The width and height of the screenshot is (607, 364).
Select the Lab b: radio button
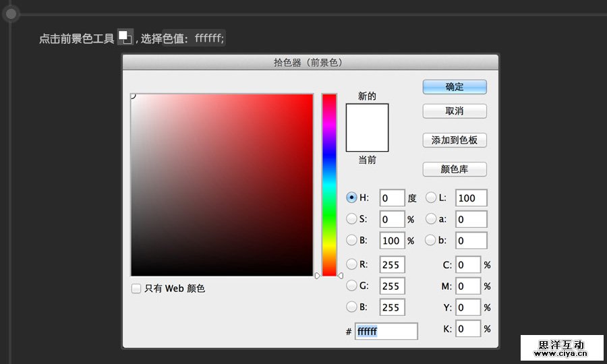click(430, 240)
